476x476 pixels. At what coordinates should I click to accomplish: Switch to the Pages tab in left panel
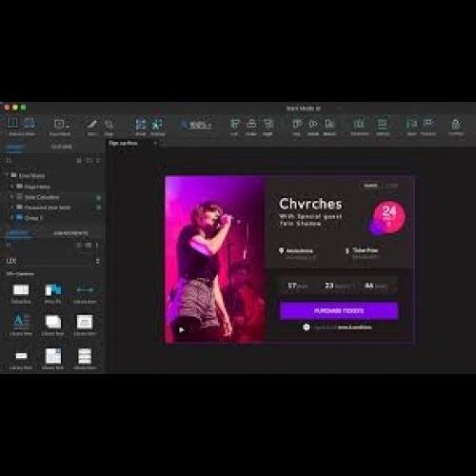(15, 147)
